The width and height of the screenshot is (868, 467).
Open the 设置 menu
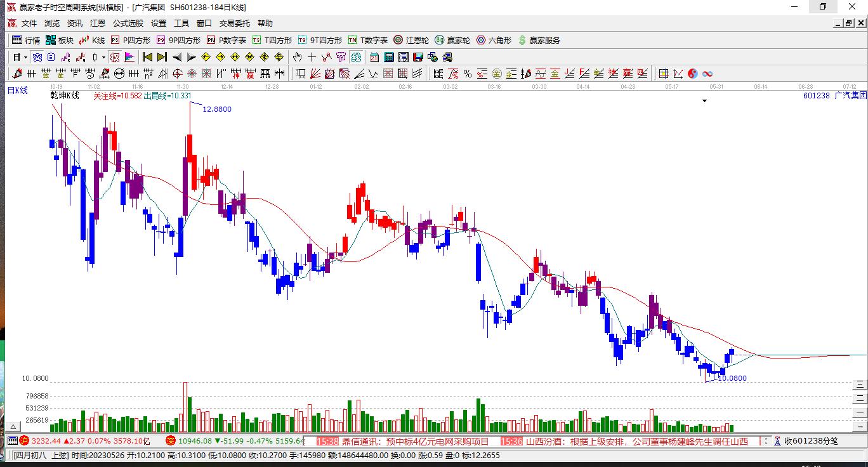pos(159,23)
